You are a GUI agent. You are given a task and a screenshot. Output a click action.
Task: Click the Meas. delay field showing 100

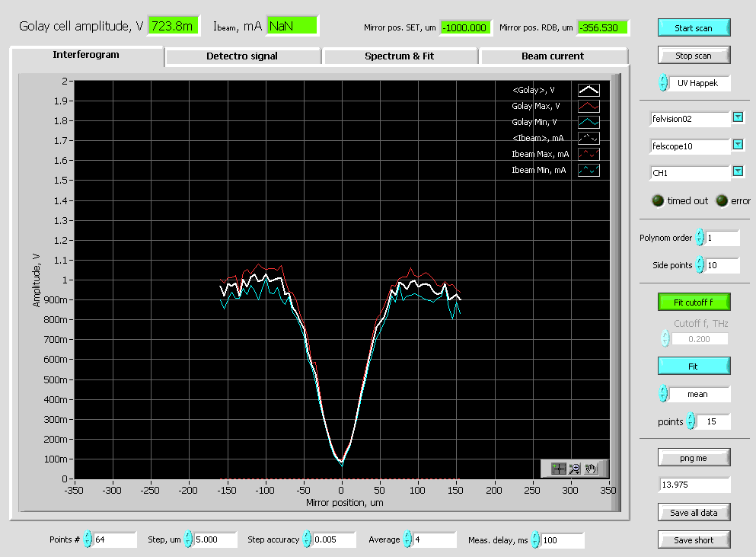pyautogui.click(x=563, y=539)
